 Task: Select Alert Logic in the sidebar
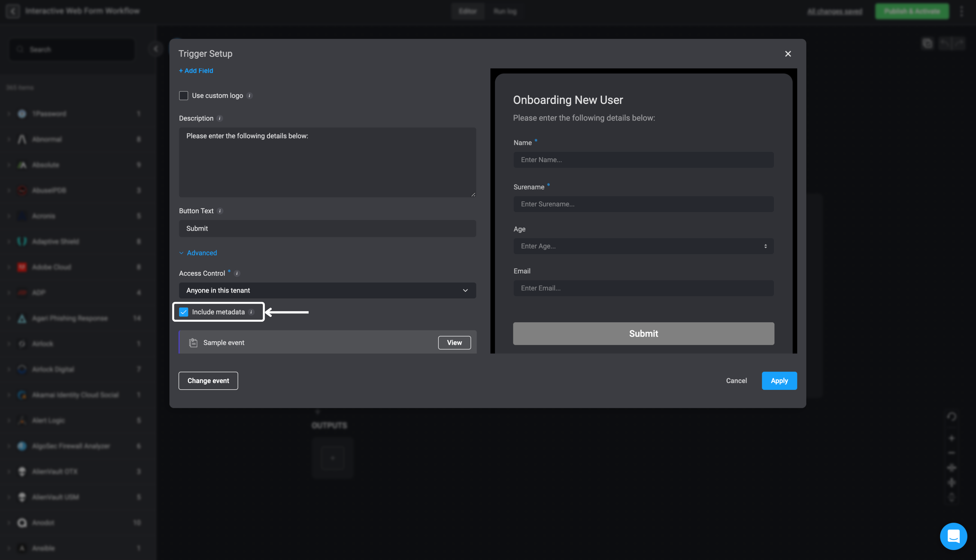(78, 420)
